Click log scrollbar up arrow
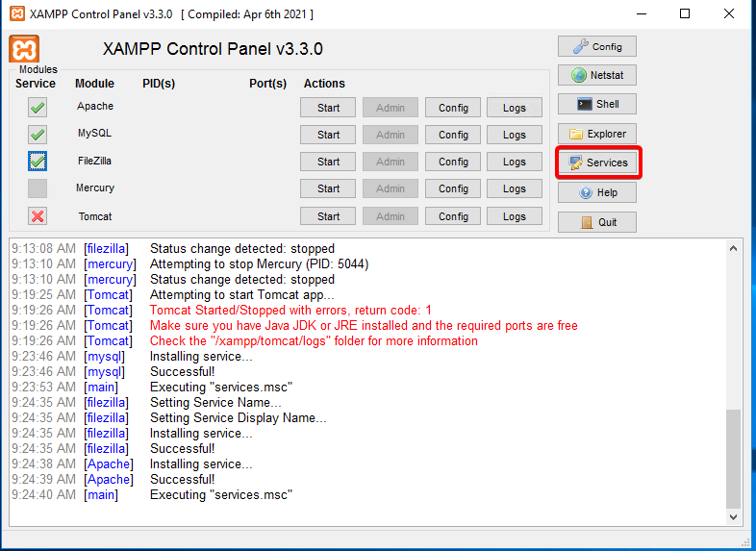Viewport: 756px width, 551px height. pyautogui.click(x=733, y=248)
